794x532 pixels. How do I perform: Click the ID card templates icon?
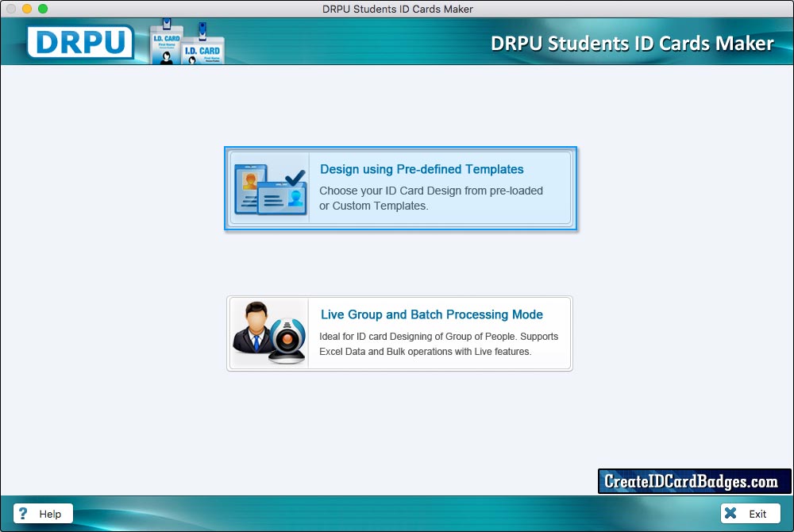click(x=271, y=189)
